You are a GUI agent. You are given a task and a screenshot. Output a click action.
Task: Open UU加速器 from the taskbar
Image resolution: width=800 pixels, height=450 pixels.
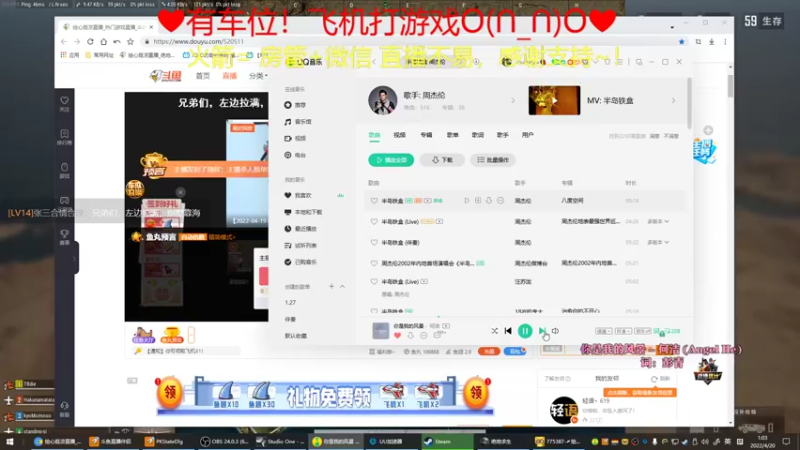point(390,441)
